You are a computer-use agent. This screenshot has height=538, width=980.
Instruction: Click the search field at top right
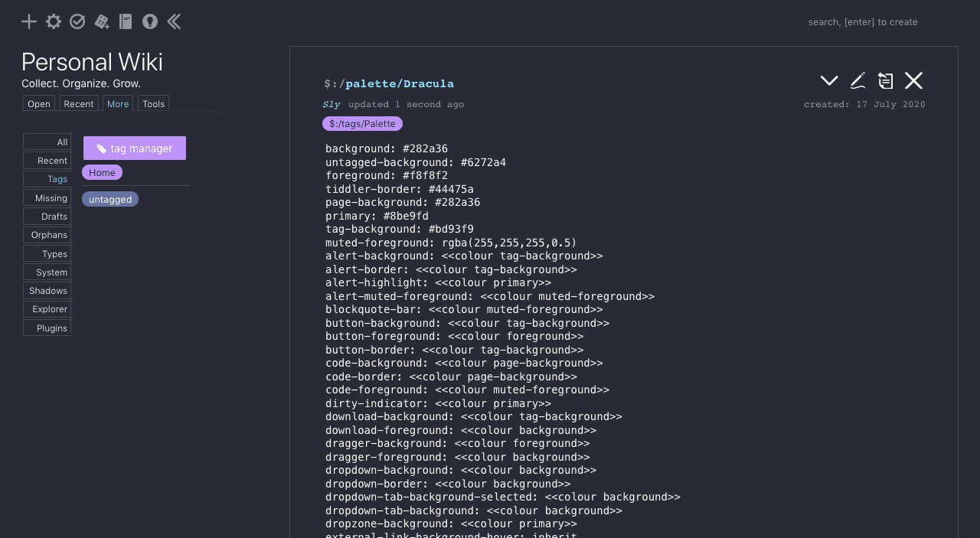click(863, 21)
